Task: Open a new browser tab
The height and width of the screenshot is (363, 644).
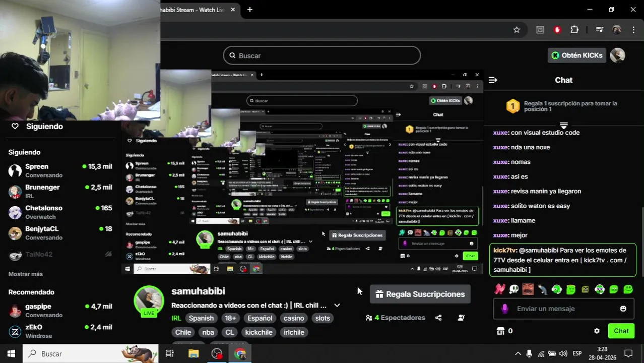Action: tap(249, 10)
